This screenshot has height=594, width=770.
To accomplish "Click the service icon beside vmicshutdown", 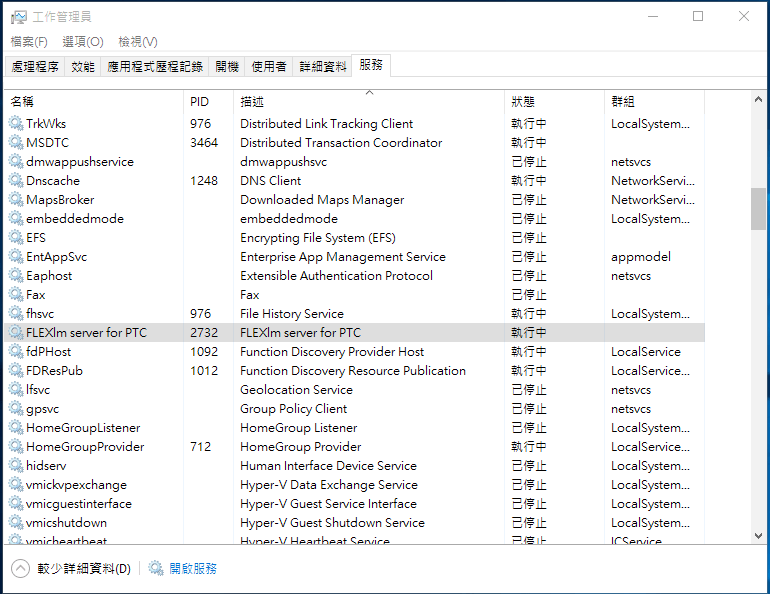I will 16,523.
